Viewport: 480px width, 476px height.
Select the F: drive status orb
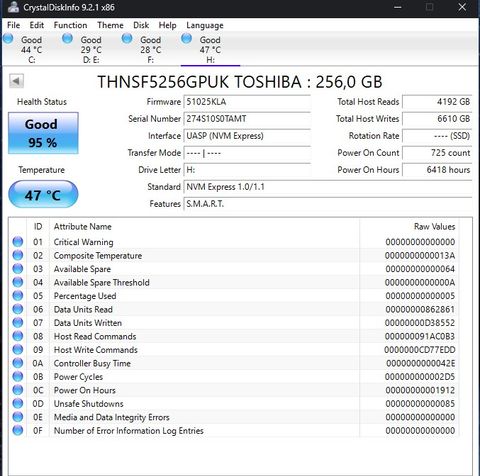coord(127,39)
